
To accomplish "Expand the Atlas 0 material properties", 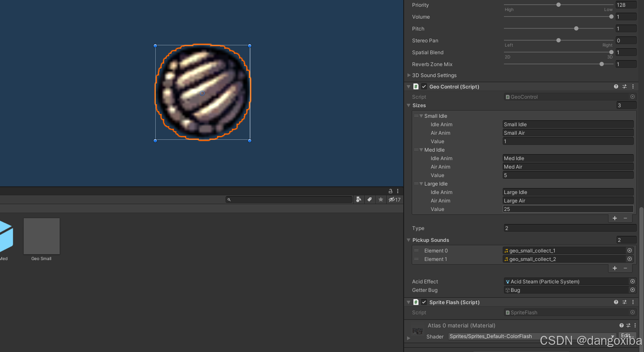I will tap(409, 338).
